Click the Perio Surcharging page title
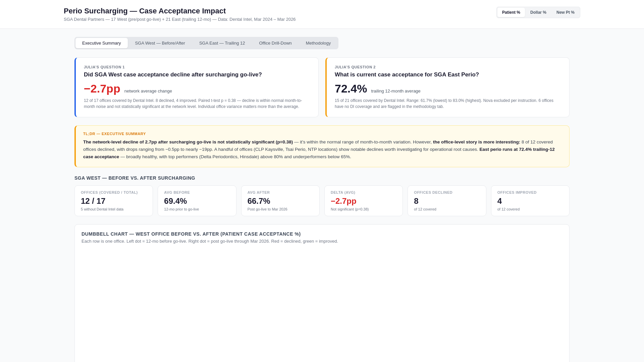 click(x=145, y=11)
